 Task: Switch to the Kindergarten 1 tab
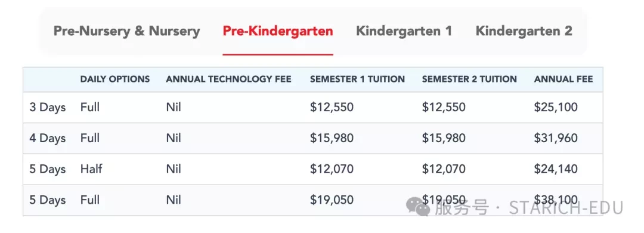tap(404, 31)
